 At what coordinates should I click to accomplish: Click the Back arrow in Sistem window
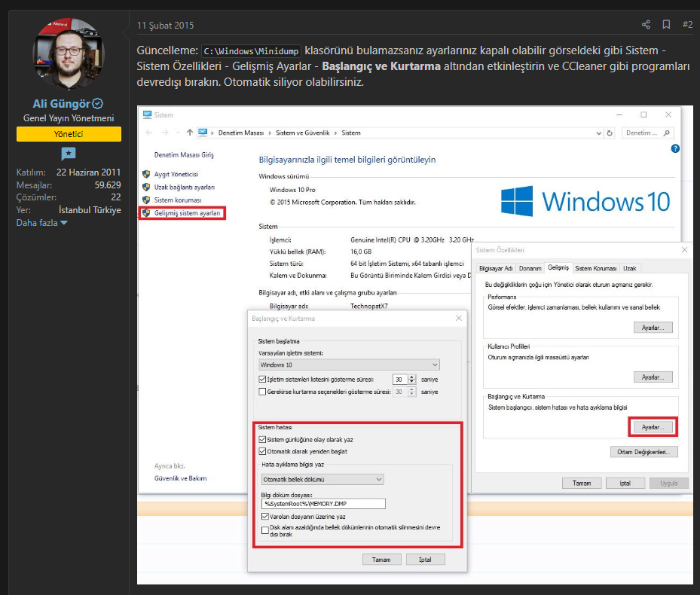(149, 133)
